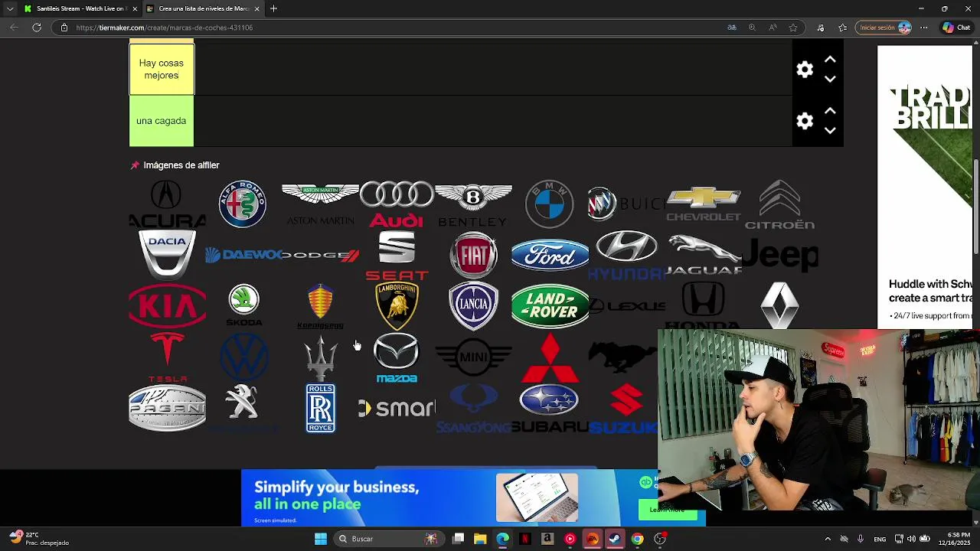Select the Land Rover logo
This screenshot has width=980, height=551.
coord(550,305)
